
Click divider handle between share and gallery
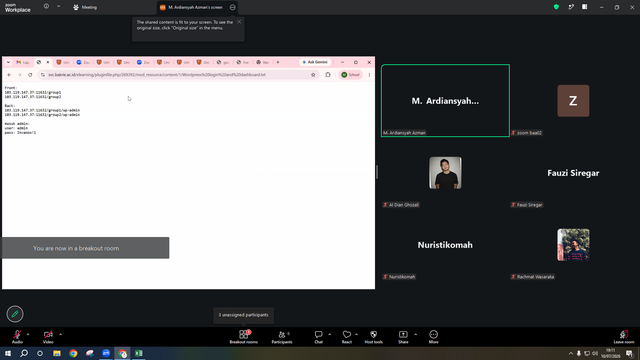[377, 172]
